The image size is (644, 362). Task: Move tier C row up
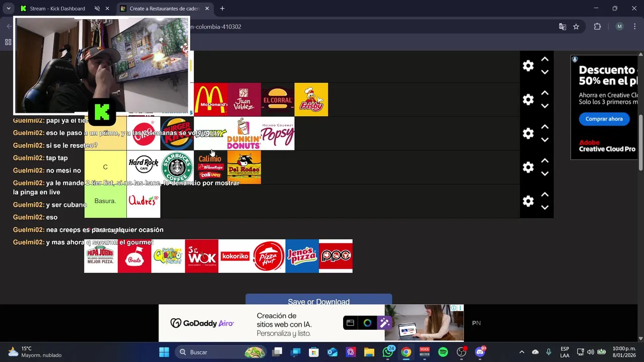[x=545, y=160]
